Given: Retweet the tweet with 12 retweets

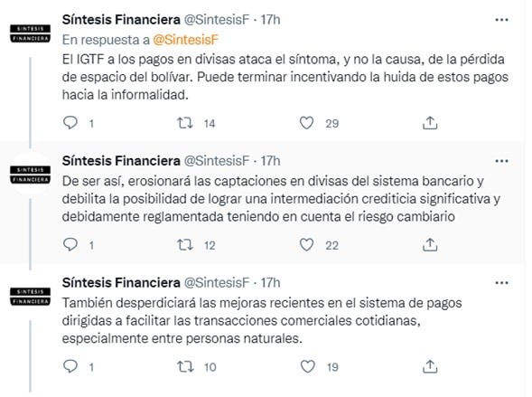Looking at the screenshot, I should click(x=185, y=244).
